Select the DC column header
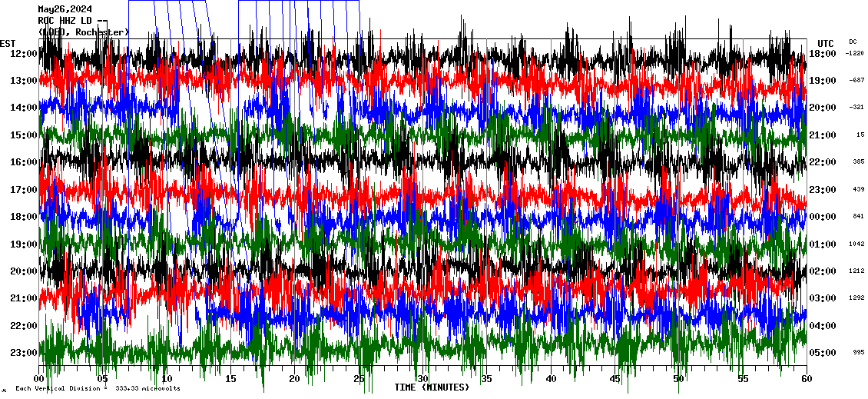 coord(853,42)
